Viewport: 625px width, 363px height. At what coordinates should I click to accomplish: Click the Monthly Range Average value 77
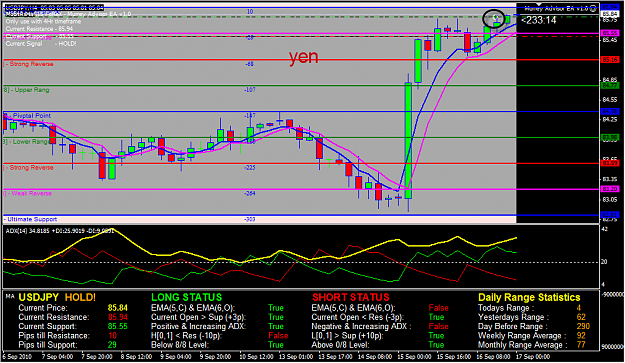581,345
